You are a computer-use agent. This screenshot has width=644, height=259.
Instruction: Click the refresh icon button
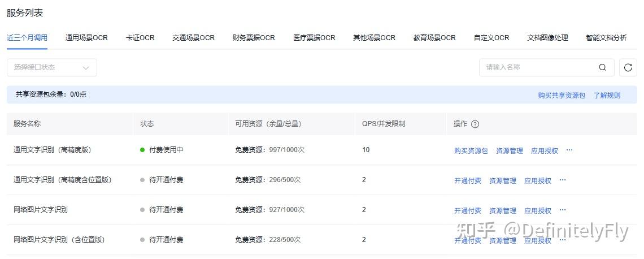point(628,67)
